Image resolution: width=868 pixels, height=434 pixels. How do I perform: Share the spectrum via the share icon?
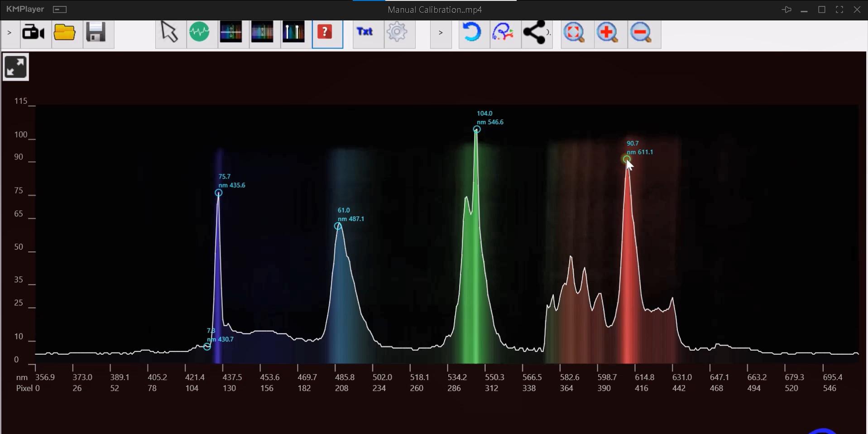[x=534, y=33]
